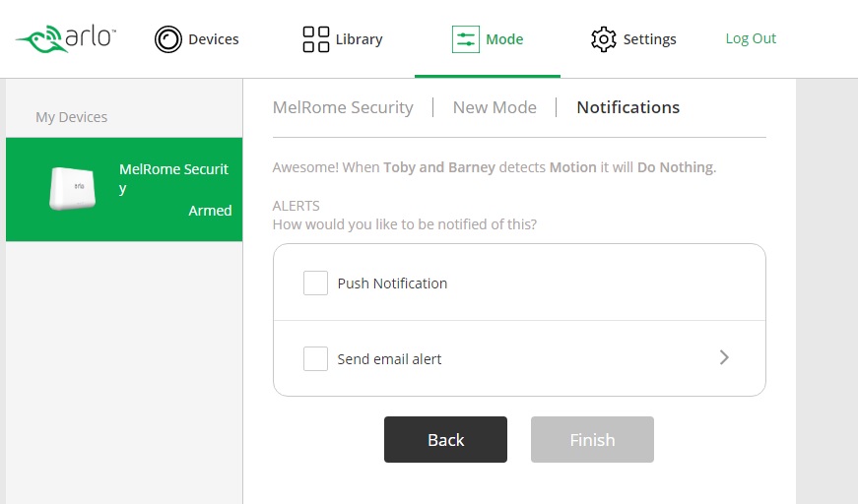Click the Finish button
The image size is (858, 504).
[x=592, y=439]
